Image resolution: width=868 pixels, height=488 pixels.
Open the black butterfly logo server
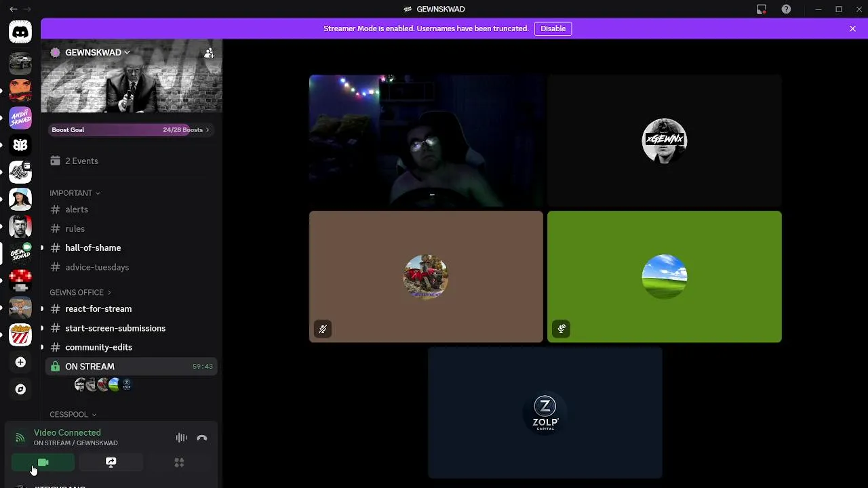coord(20,144)
